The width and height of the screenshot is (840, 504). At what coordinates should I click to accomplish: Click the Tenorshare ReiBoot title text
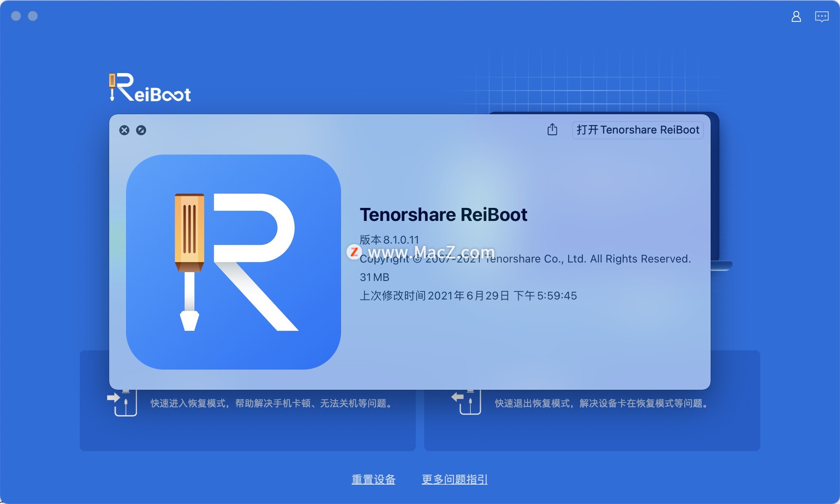(443, 215)
